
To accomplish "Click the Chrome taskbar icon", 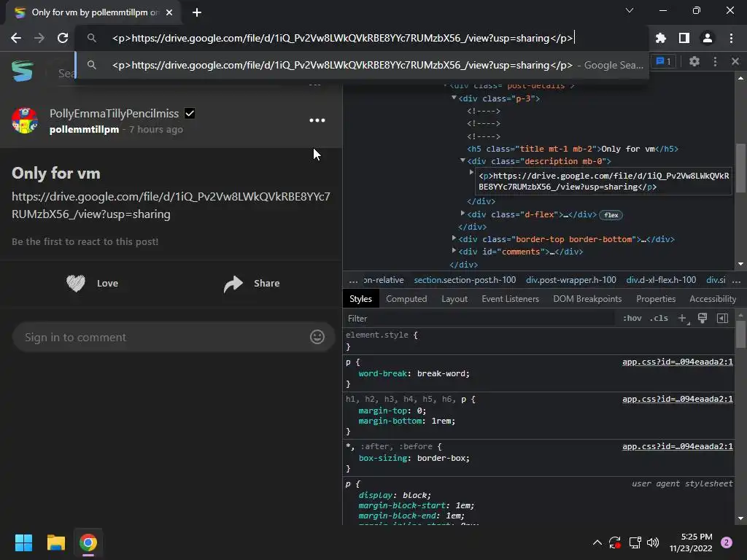I will point(88,542).
